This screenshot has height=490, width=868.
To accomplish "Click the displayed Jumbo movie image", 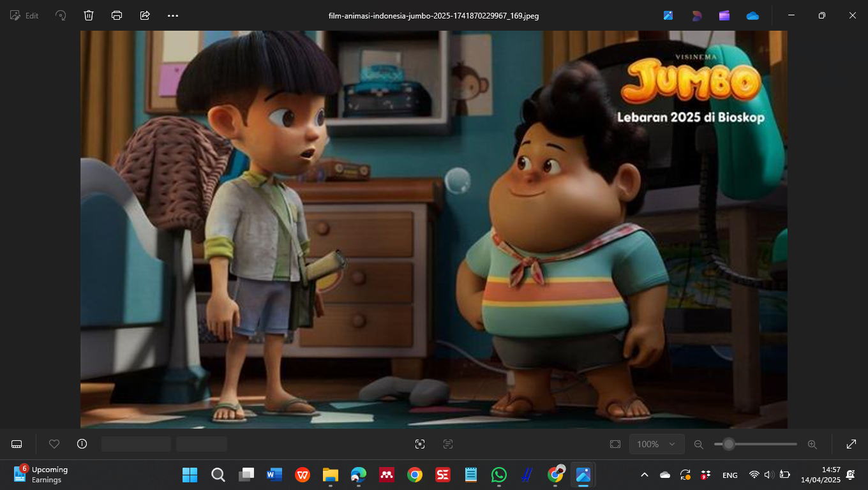I will (434, 230).
